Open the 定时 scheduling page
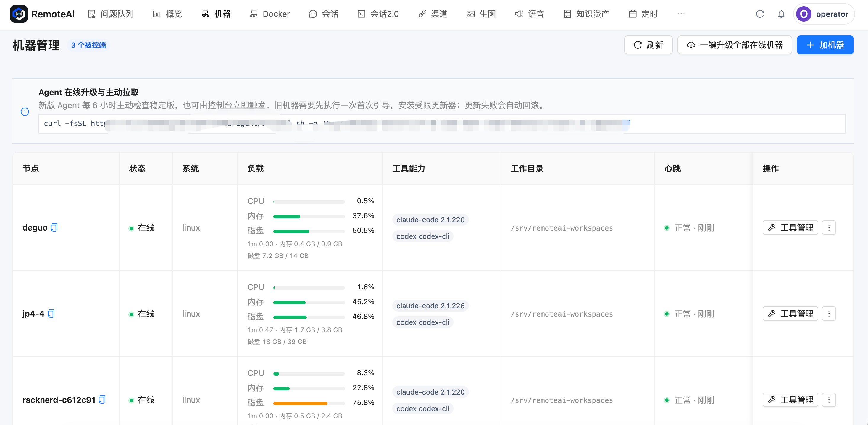 (x=643, y=14)
